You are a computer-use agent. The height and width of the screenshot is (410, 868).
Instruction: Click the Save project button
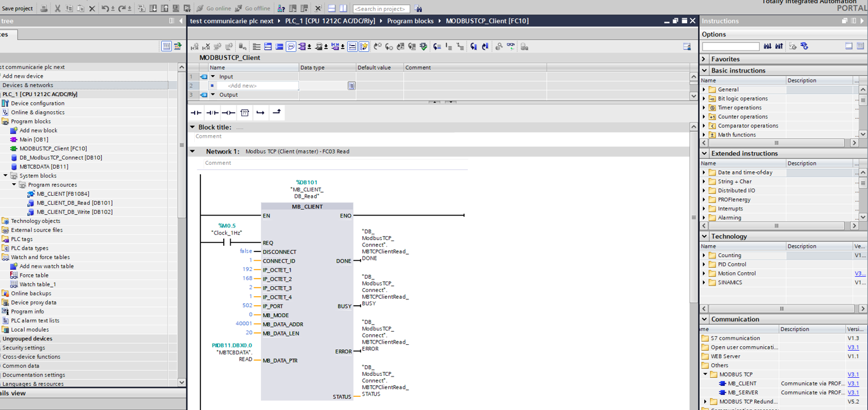(17, 8)
